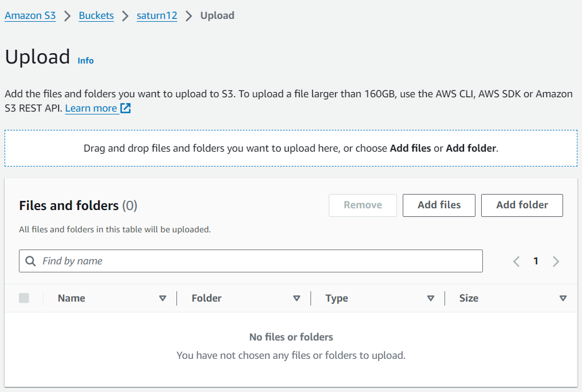This screenshot has height=392, width=582.
Task: Click the Learn more hyperlink
Action: click(92, 108)
